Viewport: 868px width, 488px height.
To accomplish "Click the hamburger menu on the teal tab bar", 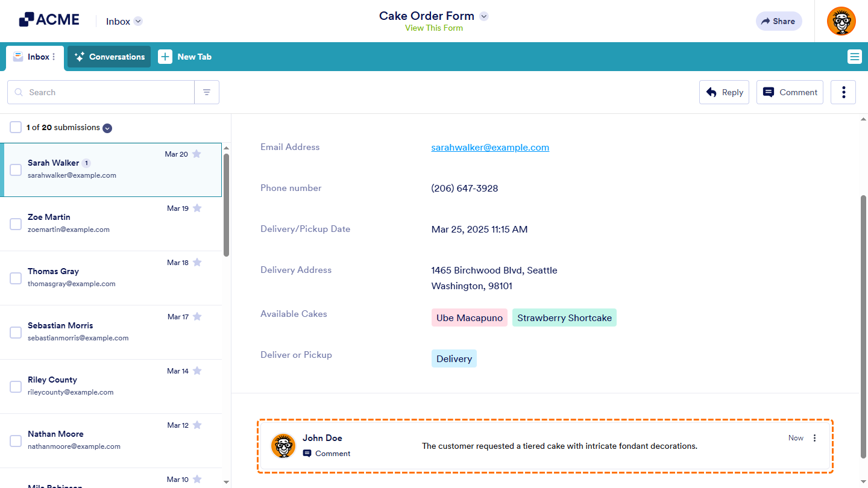I will [854, 57].
